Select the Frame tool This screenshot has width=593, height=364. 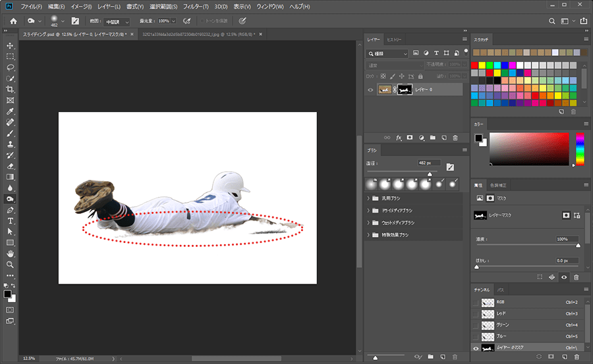(10, 101)
